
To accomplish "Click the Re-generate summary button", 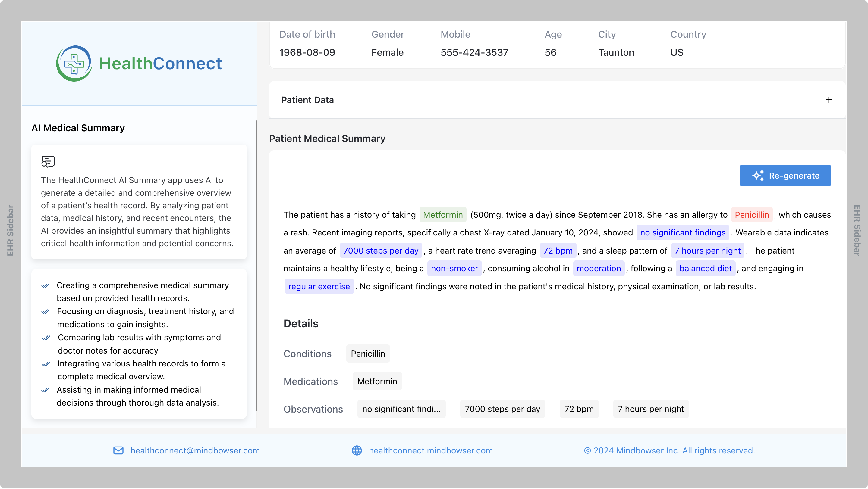I will point(785,175).
